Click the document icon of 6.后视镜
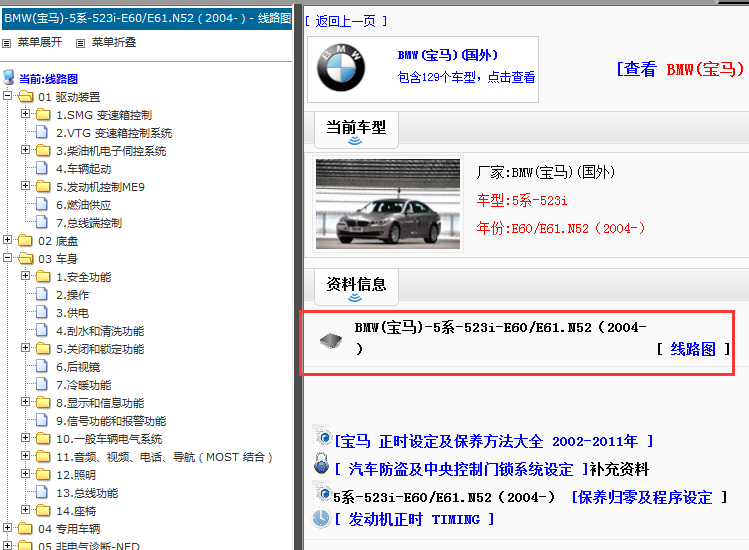 tap(42, 366)
